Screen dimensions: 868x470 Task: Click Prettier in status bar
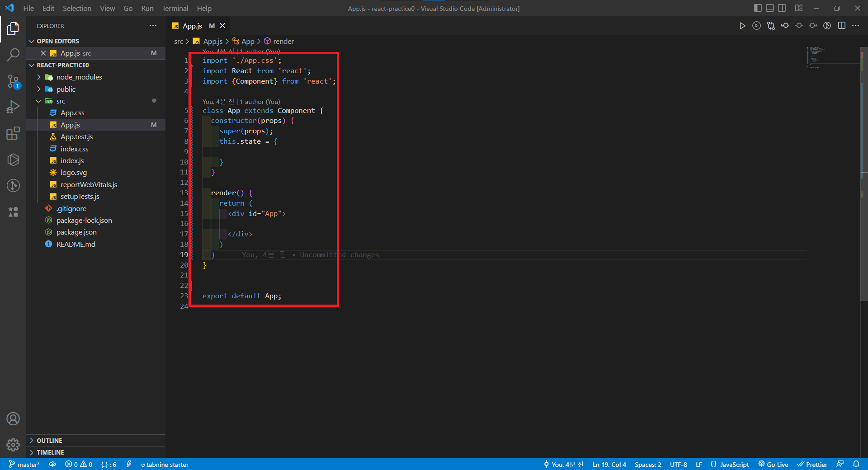[x=812, y=465]
